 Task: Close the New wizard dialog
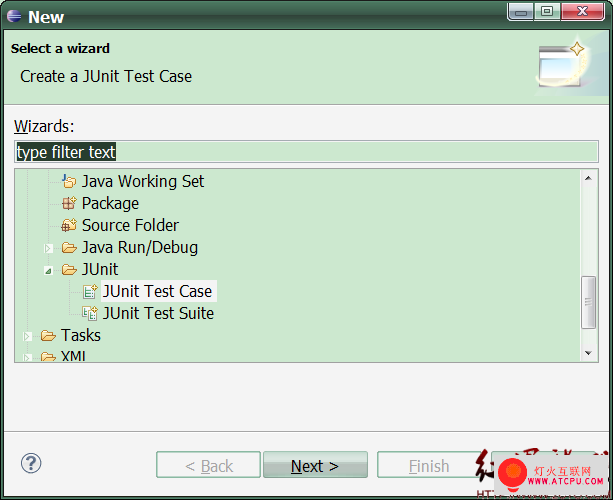point(583,11)
